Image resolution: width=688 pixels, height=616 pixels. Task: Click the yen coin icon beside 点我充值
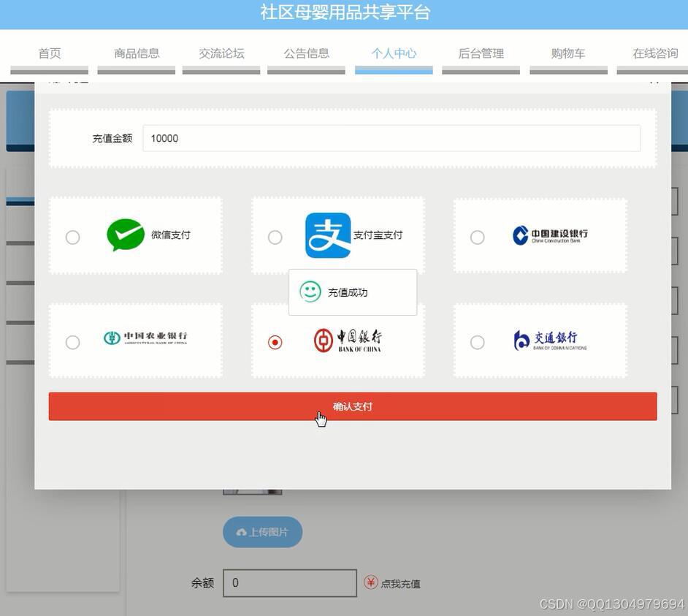click(371, 582)
